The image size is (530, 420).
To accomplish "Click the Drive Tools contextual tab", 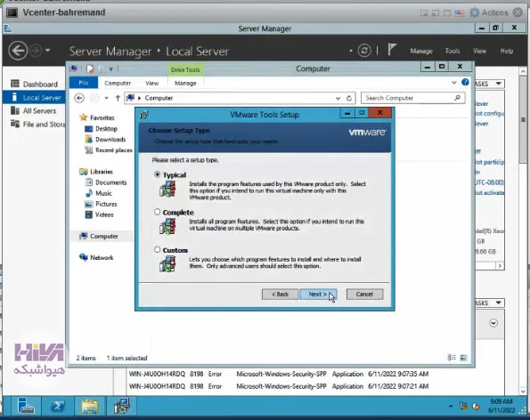I will pos(185,70).
